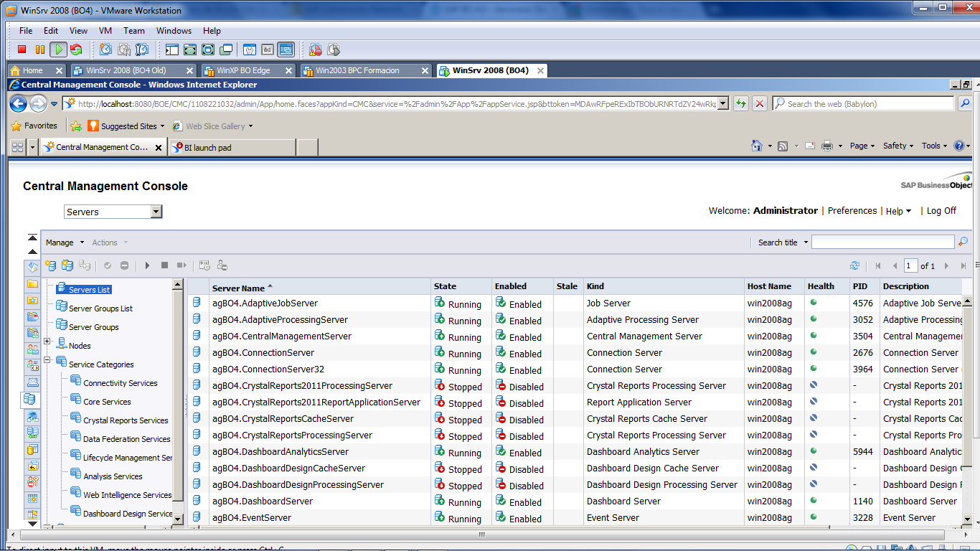Switch to the BI launch pad tab
Screen dimensions: 980x551
208,147
